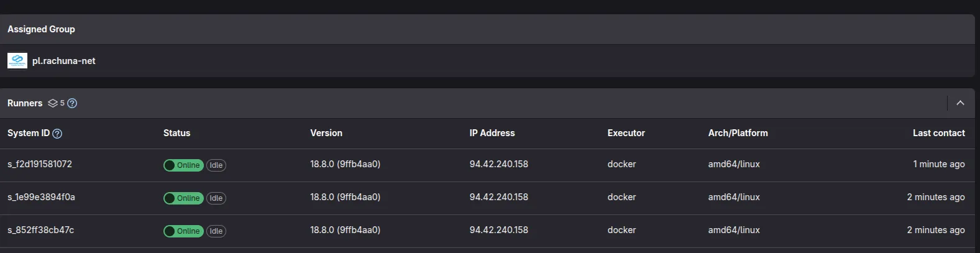
Task: Click the layers icon beside Runners
Action: coord(53,103)
